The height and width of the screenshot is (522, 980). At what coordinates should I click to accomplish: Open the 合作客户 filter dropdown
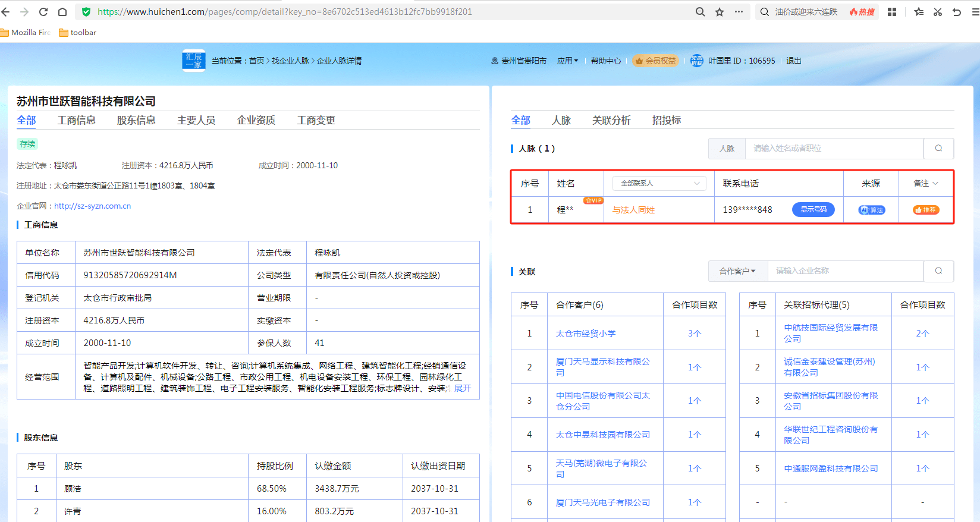737,271
